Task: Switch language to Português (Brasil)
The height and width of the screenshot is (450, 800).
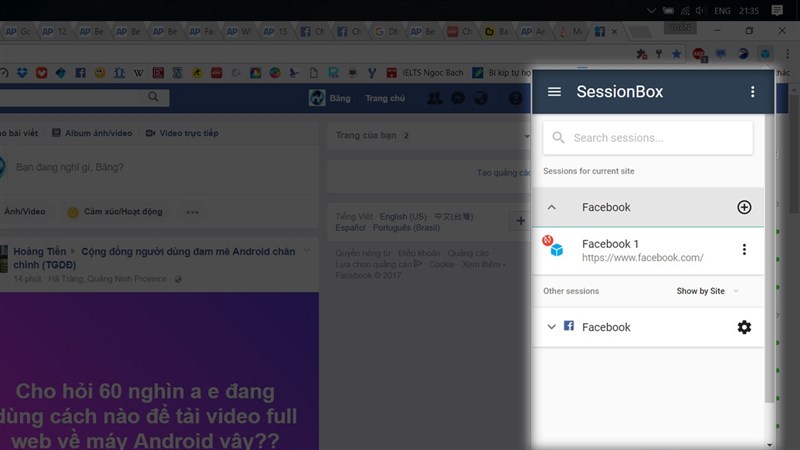Action: 406,228
